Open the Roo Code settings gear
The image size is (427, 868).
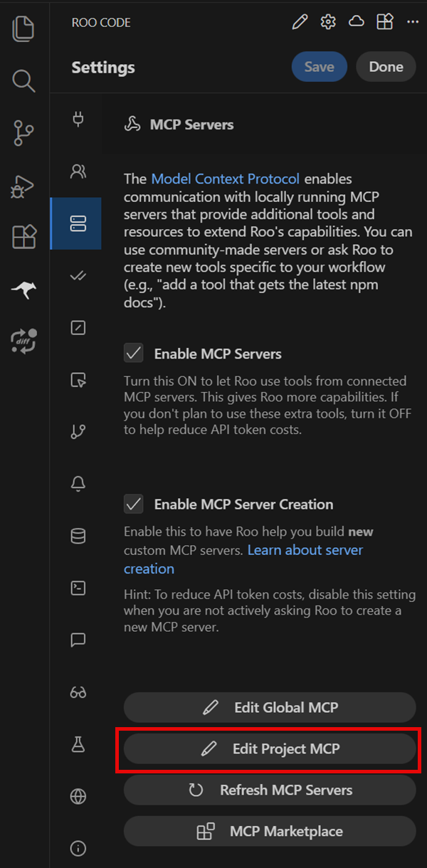(x=328, y=22)
